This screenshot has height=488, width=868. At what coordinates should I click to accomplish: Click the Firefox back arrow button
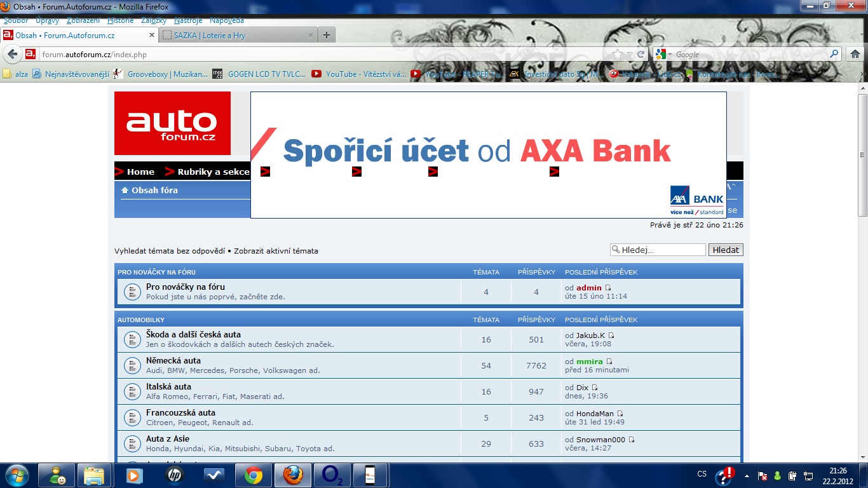13,55
